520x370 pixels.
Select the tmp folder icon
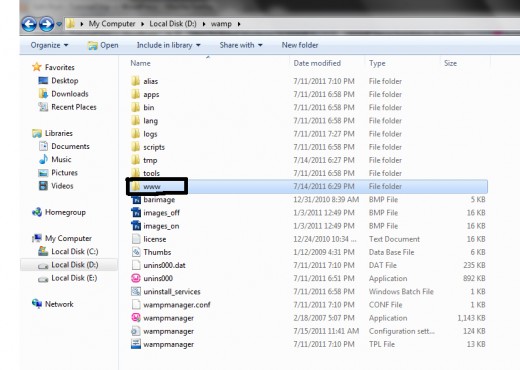[135, 160]
